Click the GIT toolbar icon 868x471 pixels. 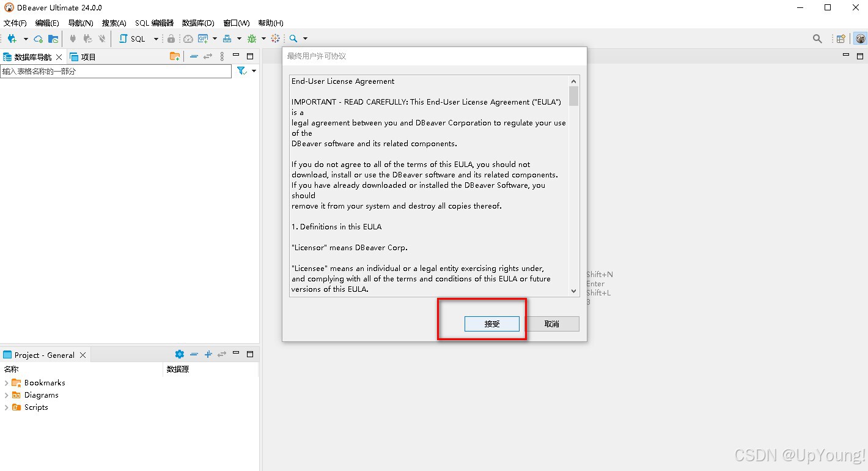[203, 39]
